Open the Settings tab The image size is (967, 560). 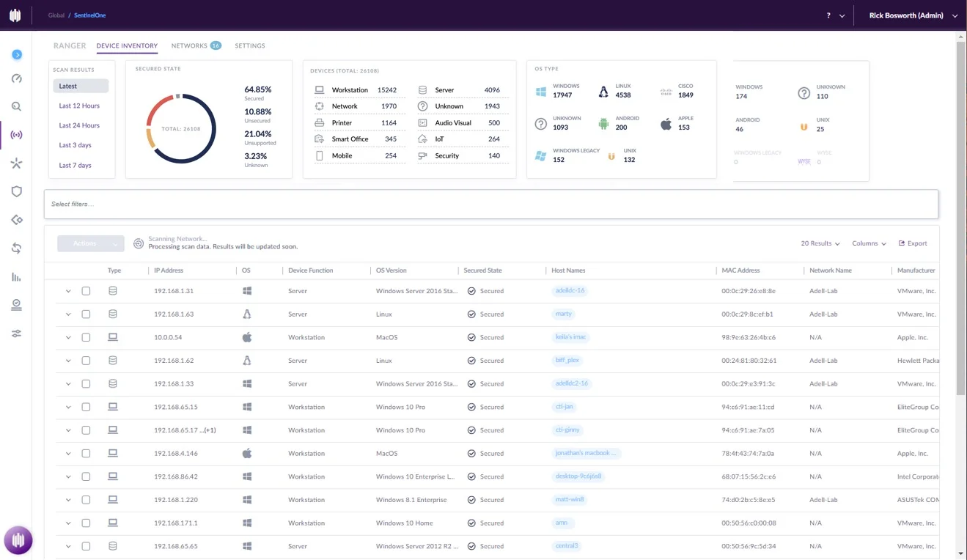pyautogui.click(x=250, y=45)
